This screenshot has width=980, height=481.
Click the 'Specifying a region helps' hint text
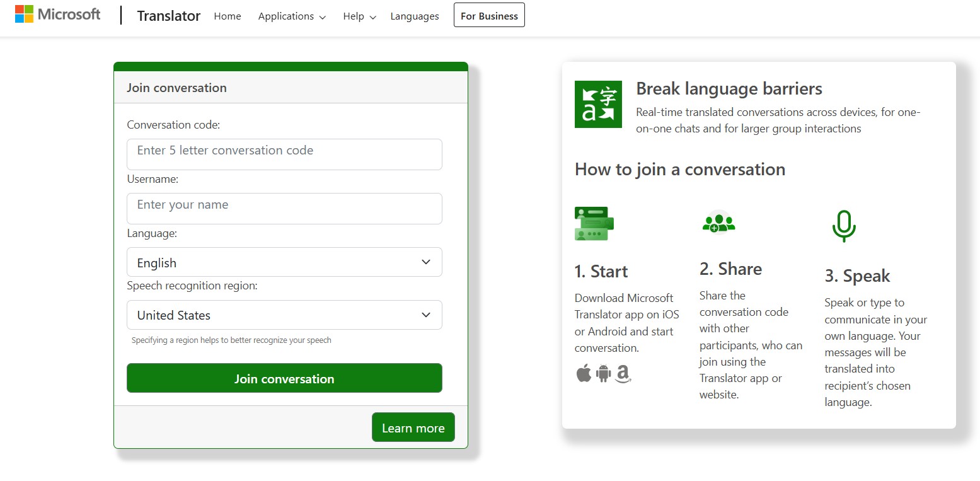231,340
